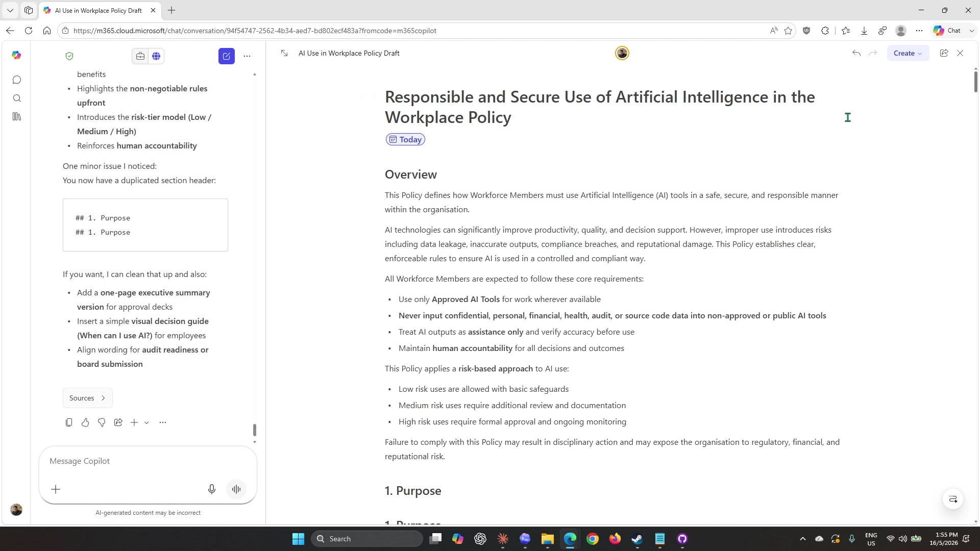This screenshot has height=551, width=980.
Task: Click the Overview heading in document
Action: point(411,174)
